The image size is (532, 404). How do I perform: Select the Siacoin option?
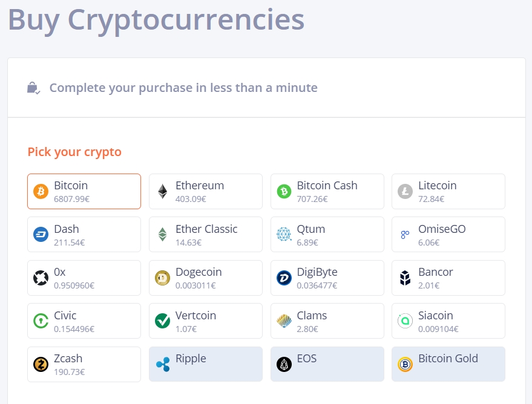(448, 321)
